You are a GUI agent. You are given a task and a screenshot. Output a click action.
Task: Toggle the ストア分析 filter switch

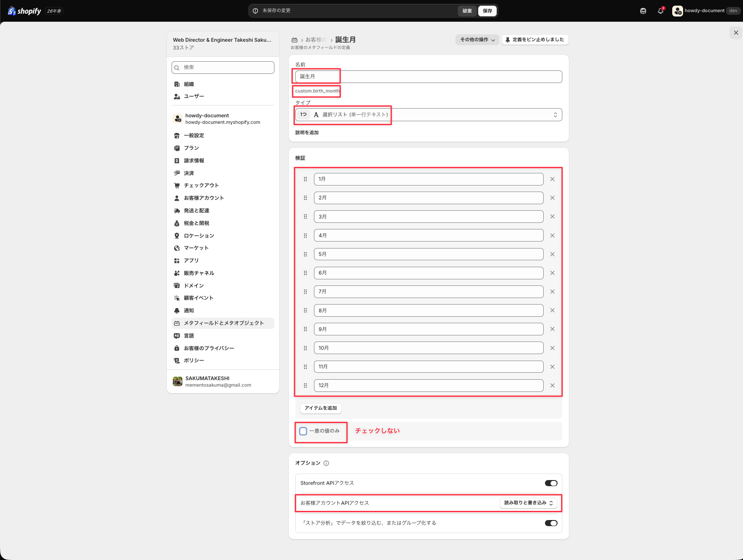click(x=551, y=523)
